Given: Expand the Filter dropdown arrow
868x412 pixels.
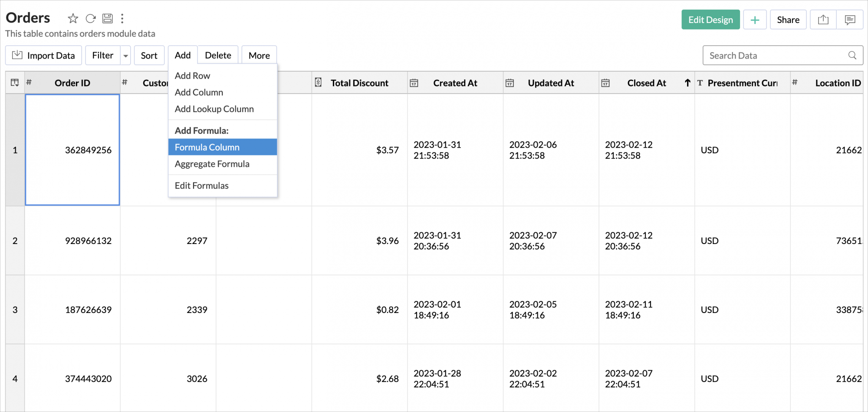Looking at the screenshot, I should [125, 56].
